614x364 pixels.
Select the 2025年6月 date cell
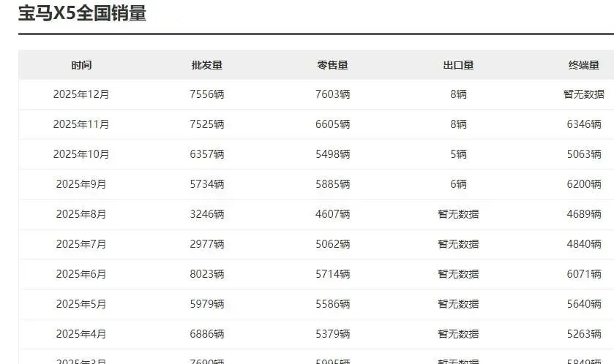(81, 274)
